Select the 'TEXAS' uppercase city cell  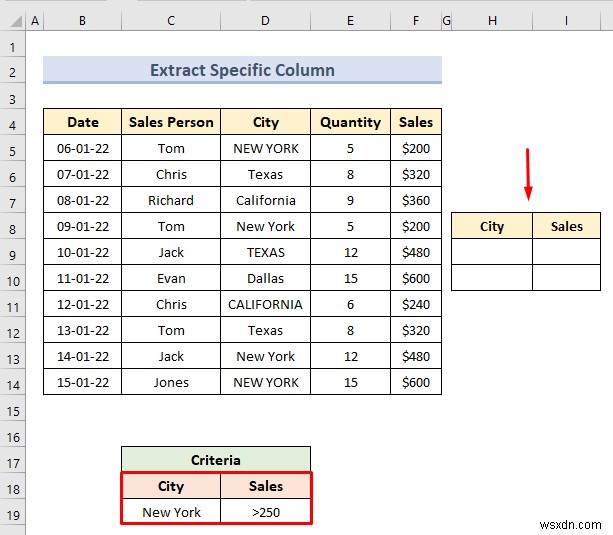click(x=265, y=252)
